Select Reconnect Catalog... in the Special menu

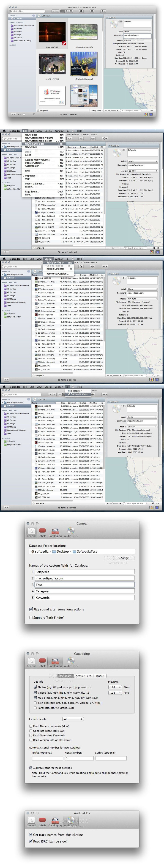(x=57, y=274)
